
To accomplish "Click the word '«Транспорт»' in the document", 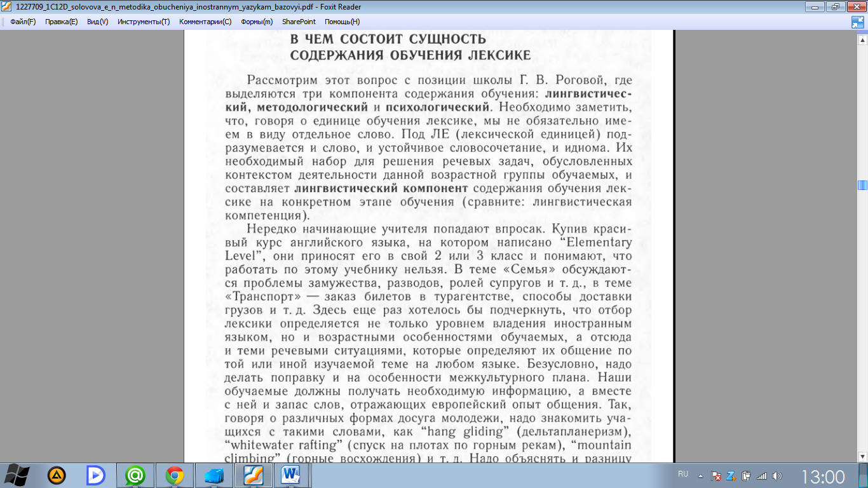I will point(263,297).
